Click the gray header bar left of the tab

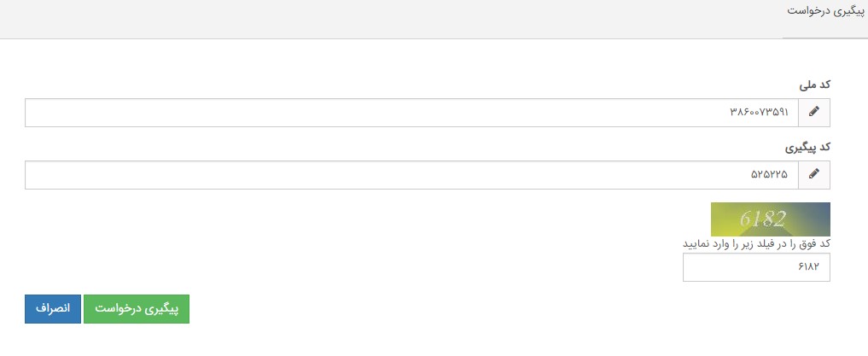(384, 19)
